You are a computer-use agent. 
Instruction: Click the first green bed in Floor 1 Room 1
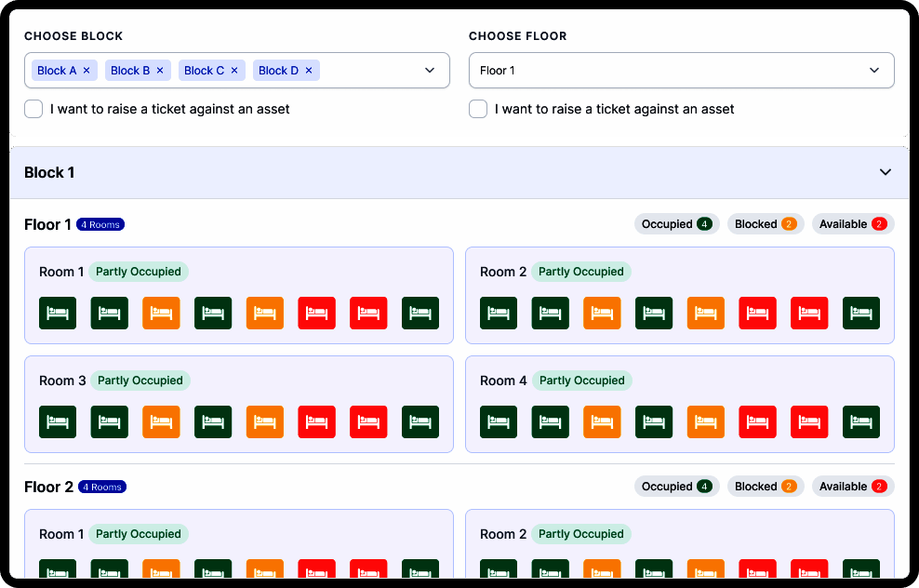[x=58, y=314]
